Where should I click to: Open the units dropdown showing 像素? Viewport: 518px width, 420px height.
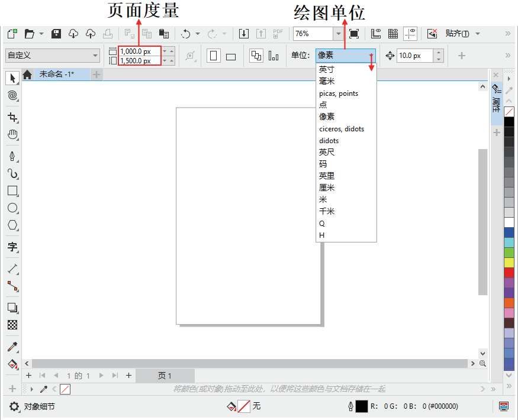coord(346,55)
